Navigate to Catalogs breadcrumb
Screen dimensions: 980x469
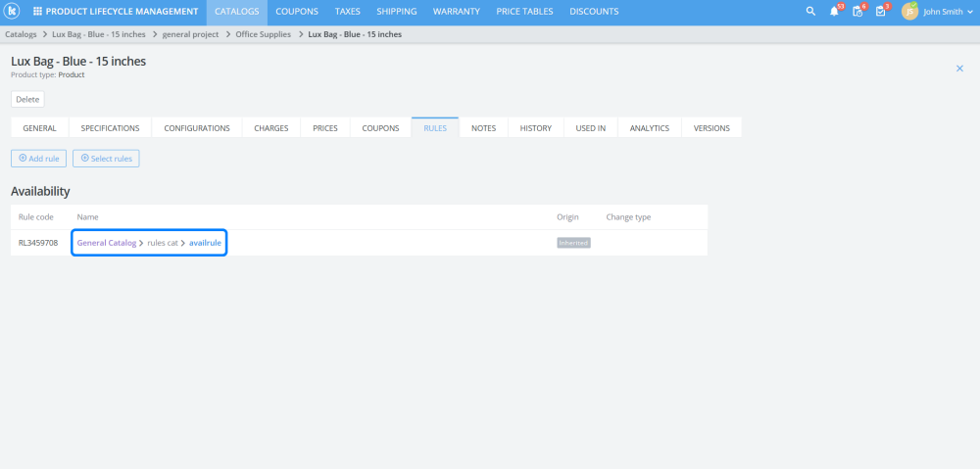21,34
